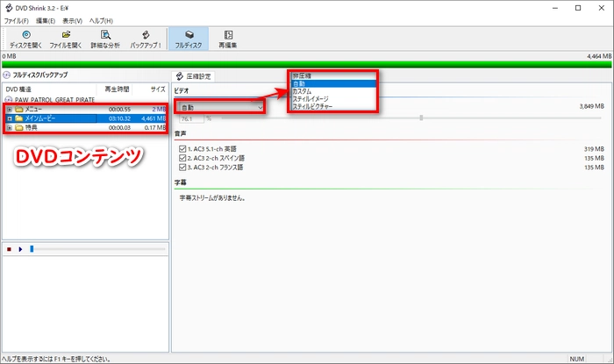Minimize the DVD Shrink window
The image size is (614, 364).
point(555,8)
